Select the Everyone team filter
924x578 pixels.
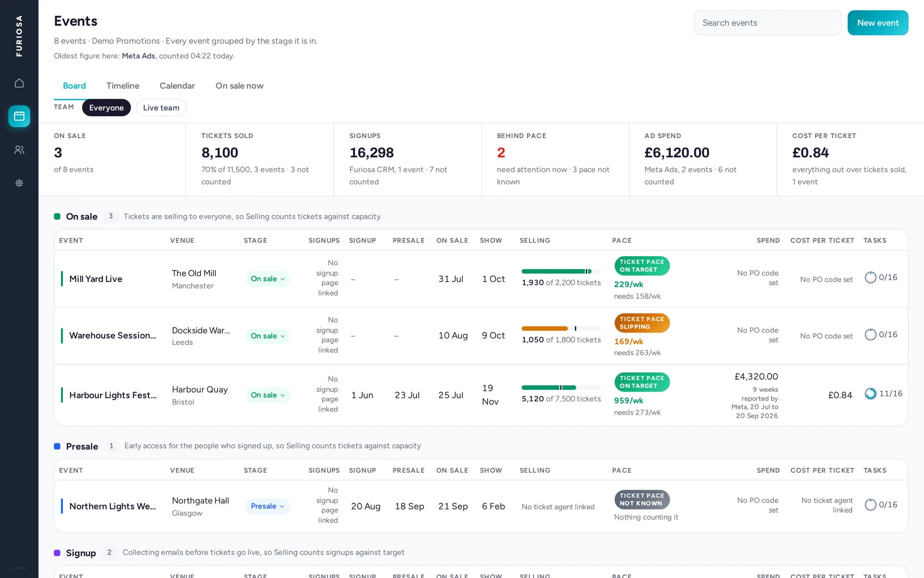coord(106,108)
